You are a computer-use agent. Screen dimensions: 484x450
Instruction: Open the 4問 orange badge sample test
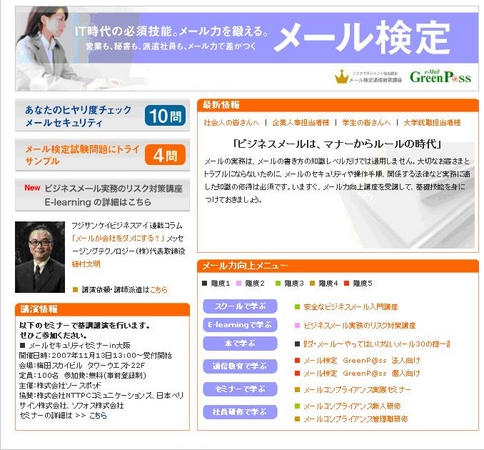[x=165, y=155]
